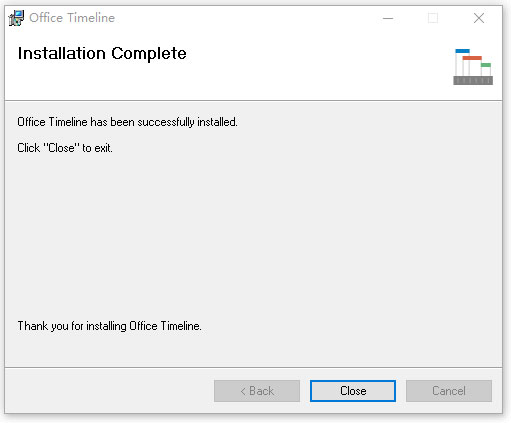Click the gray timeline base of the logo

coord(473,80)
